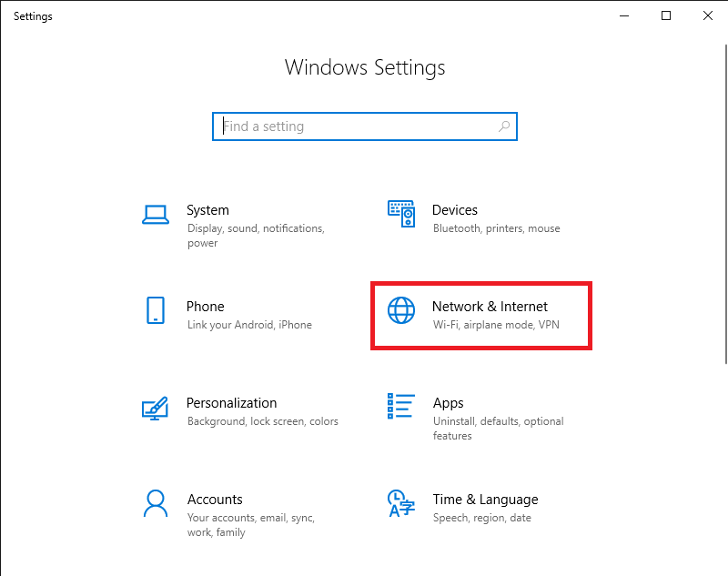Open Personalization settings heading

point(232,403)
